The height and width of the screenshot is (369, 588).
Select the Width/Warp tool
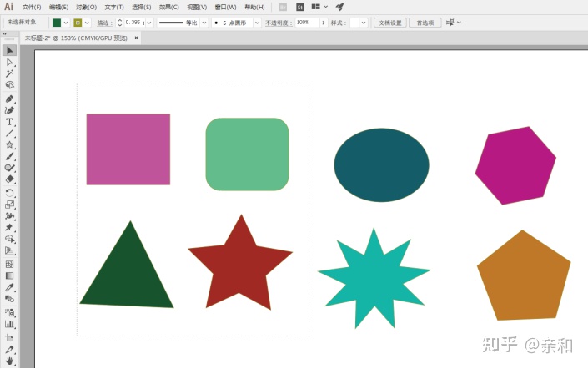10,216
